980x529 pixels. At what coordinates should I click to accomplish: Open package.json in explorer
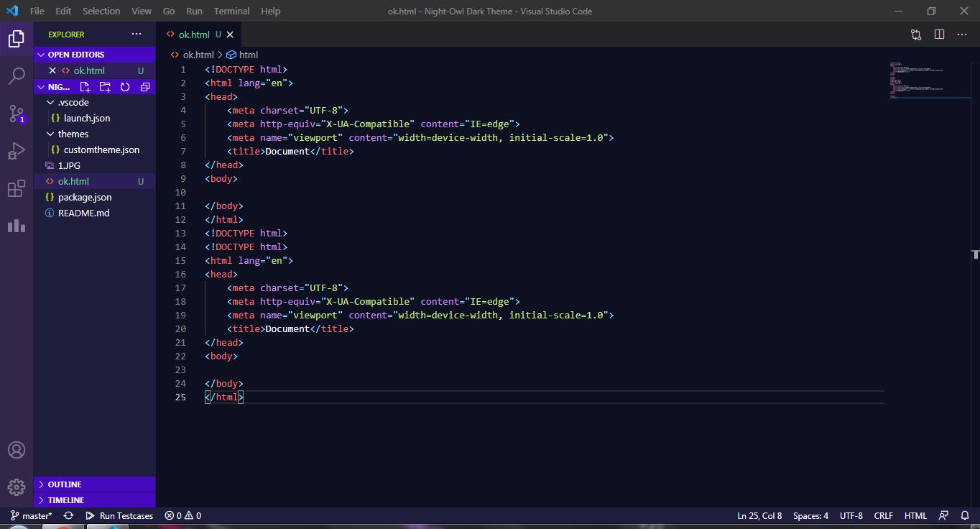pos(94,197)
